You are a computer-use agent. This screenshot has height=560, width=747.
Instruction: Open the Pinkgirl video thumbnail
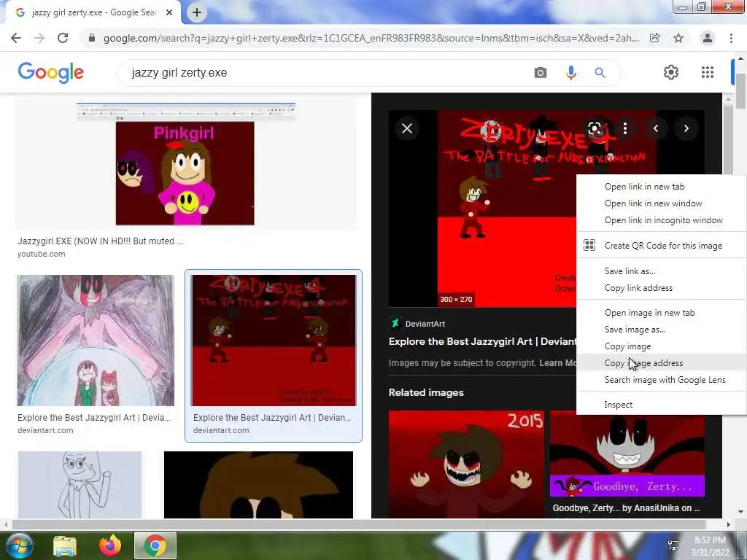coord(185,164)
